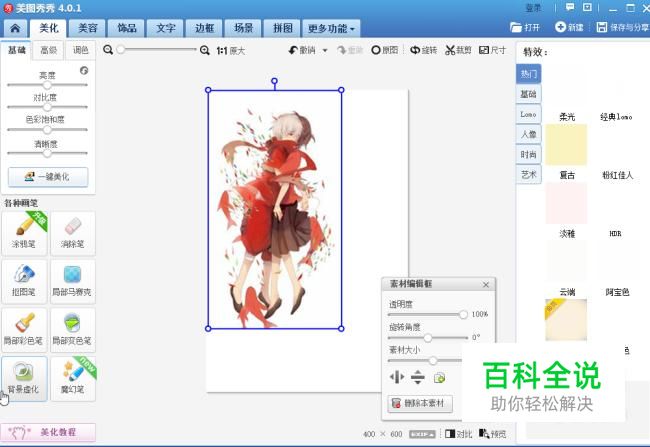Viewport: 650px width, 447px height.
Task: Click the 预览 preview button
Action: tap(492, 434)
